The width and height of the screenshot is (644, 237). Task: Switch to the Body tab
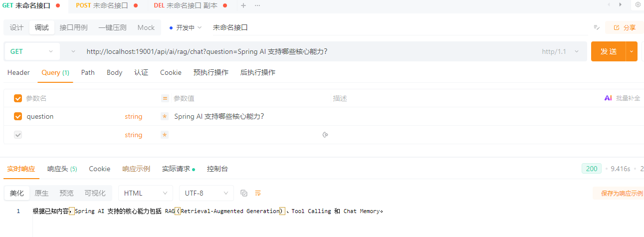[114, 72]
